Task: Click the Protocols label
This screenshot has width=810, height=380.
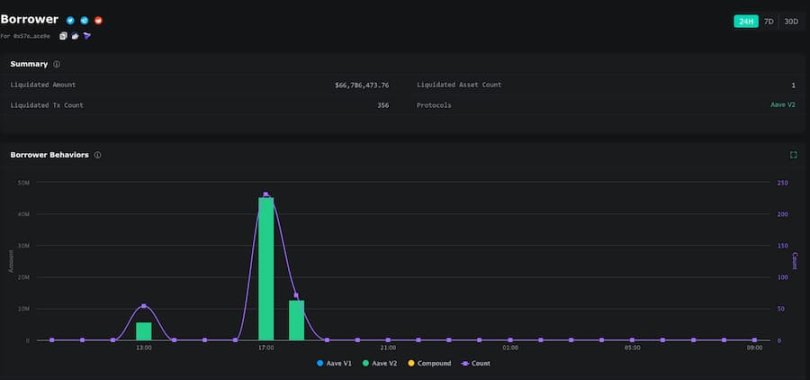Action: tap(434, 105)
